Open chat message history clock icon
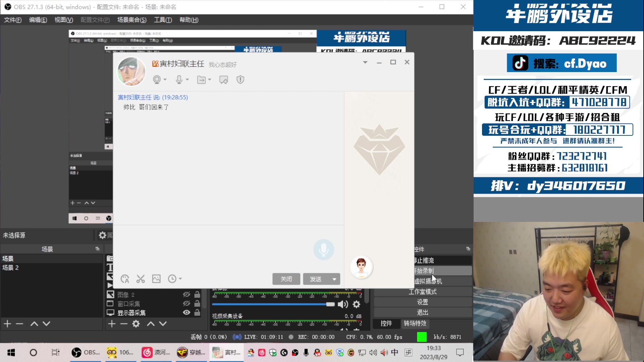The height and width of the screenshot is (362, 644). point(172,279)
